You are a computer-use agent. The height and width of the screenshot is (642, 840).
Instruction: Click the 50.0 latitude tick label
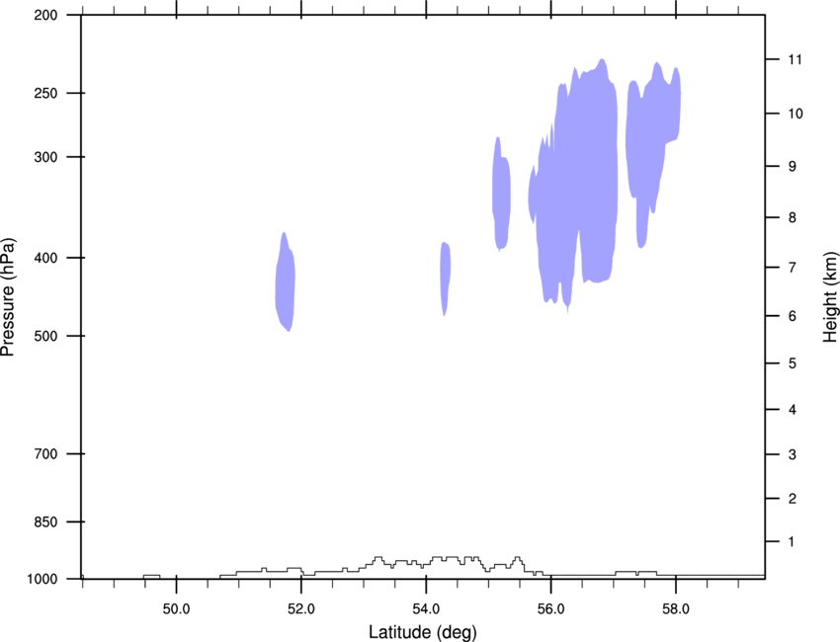tap(176, 608)
